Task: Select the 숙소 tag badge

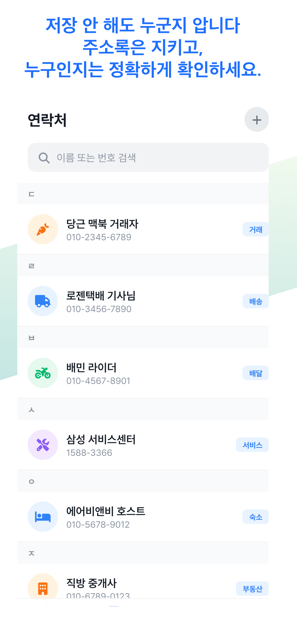Action: pyautogui.click(x=256, y=517)
